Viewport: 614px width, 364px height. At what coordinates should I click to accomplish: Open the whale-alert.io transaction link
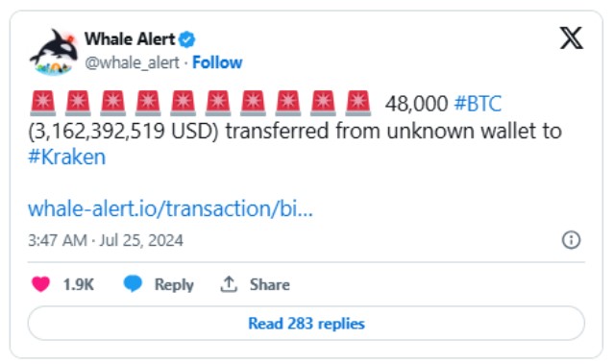(x=170, y=208)
